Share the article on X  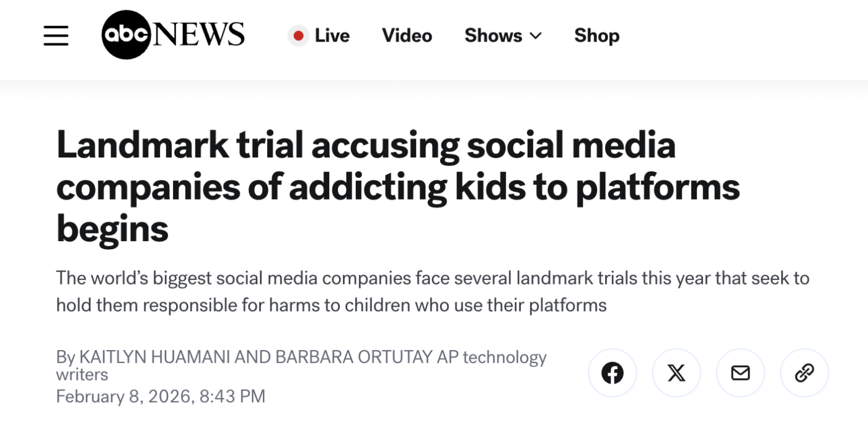676,373
